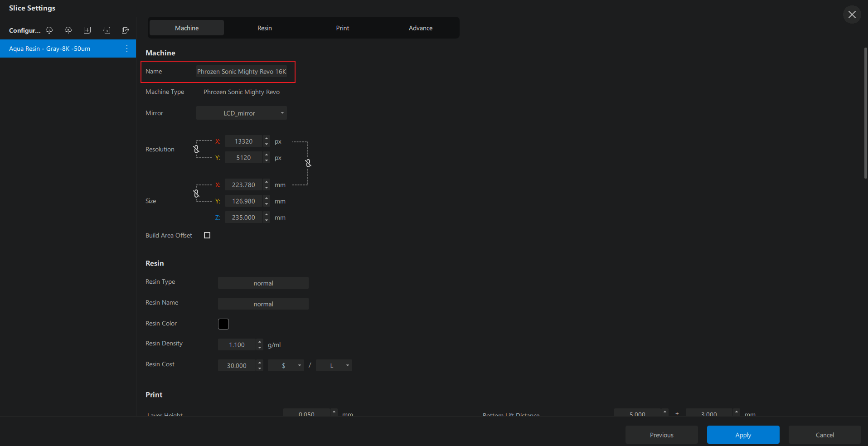Click the export configuration icon
This screenshot has height=446, width=868.
click(126, 30)
